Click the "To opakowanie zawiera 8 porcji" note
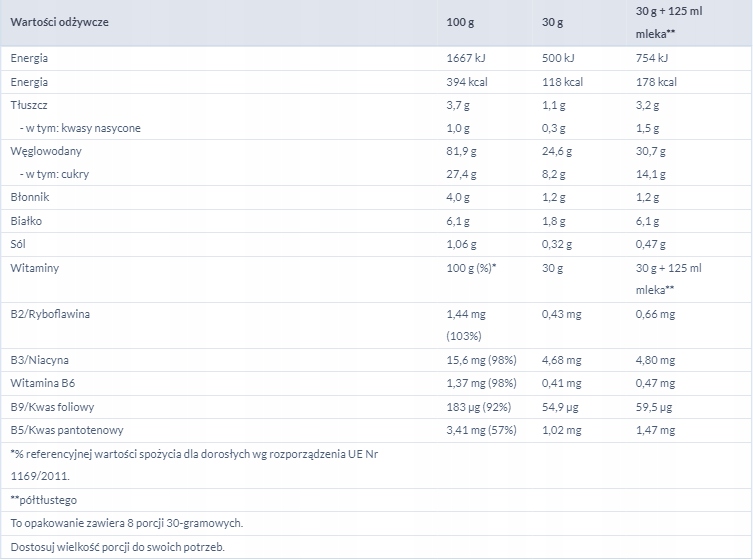753x560 pixels. pyautogui.click(x=126, y=523)
